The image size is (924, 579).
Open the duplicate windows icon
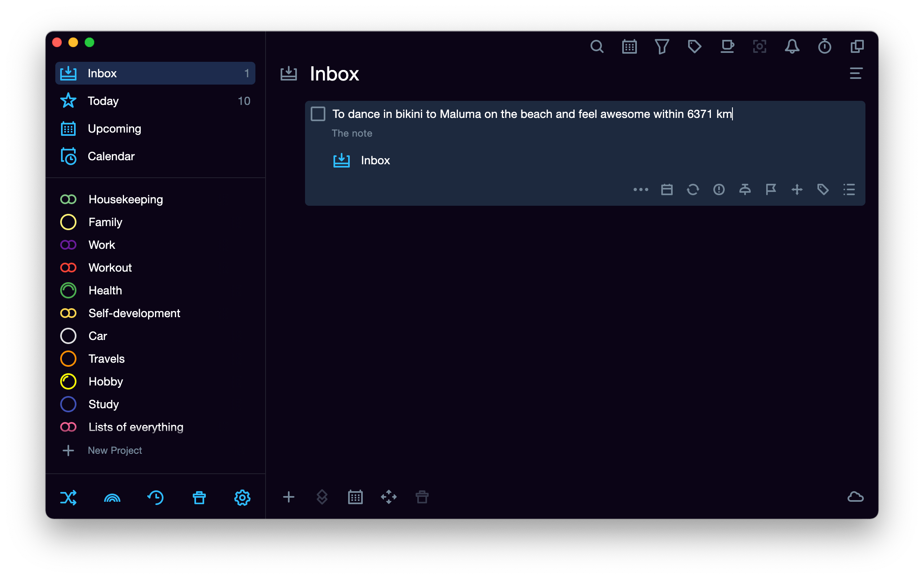tap(857, 47)
